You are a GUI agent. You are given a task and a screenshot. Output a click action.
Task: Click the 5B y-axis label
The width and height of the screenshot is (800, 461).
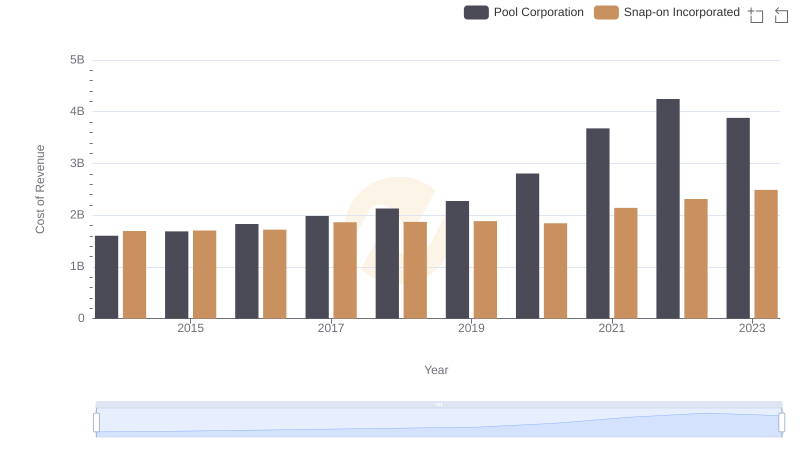[x=77, y=60]
